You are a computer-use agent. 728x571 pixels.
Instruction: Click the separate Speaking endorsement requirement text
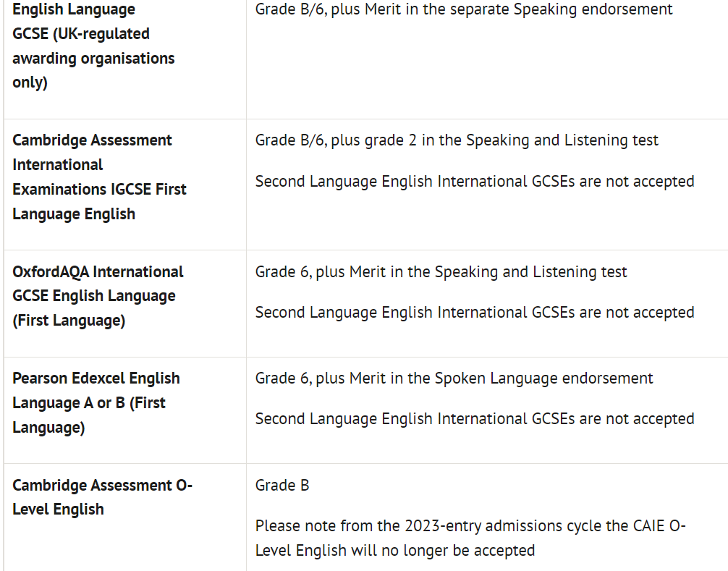[x=464, y=9]
